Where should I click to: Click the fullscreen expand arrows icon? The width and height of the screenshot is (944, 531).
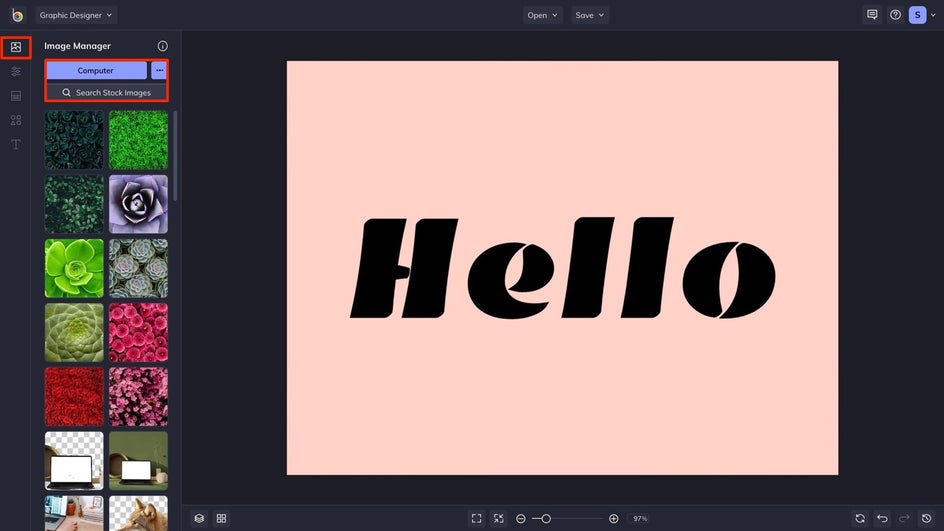tap(498, 518)
